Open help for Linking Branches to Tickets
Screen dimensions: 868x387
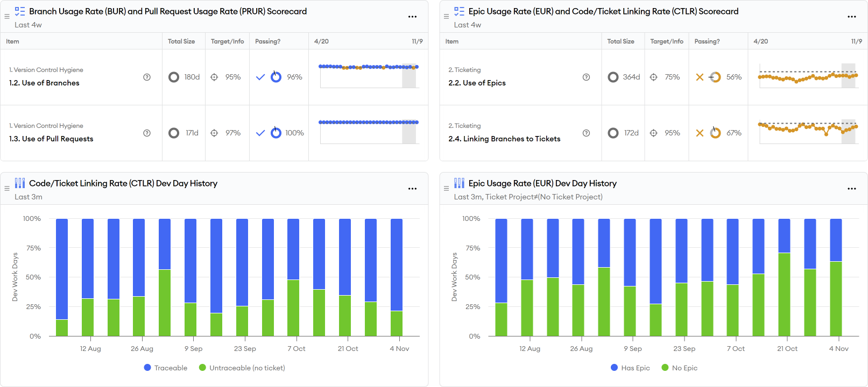(586, 133)
